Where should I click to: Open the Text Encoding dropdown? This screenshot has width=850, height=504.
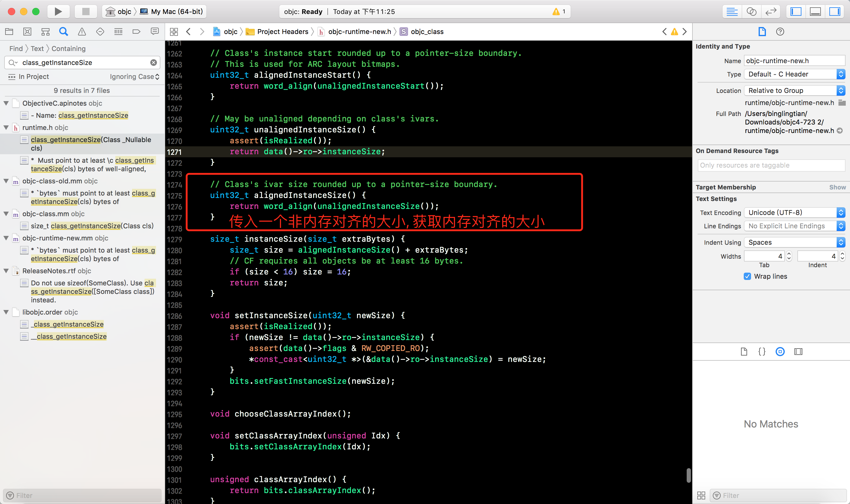[794, 213]
